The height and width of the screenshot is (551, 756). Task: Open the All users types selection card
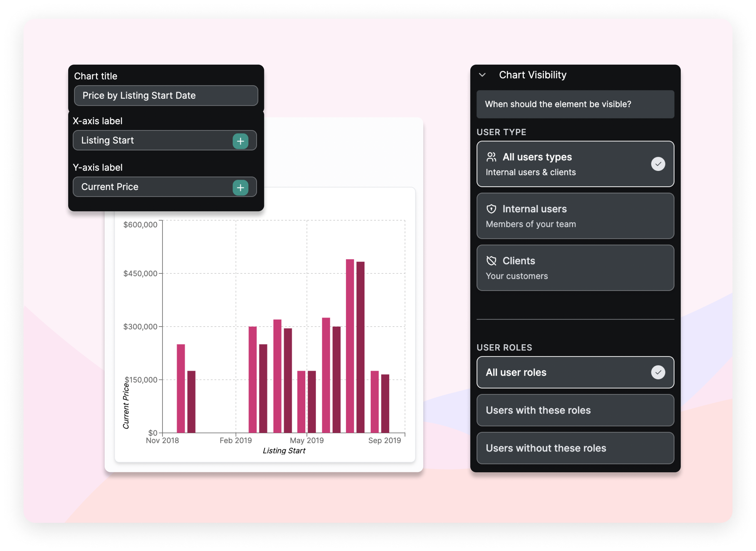575,164
